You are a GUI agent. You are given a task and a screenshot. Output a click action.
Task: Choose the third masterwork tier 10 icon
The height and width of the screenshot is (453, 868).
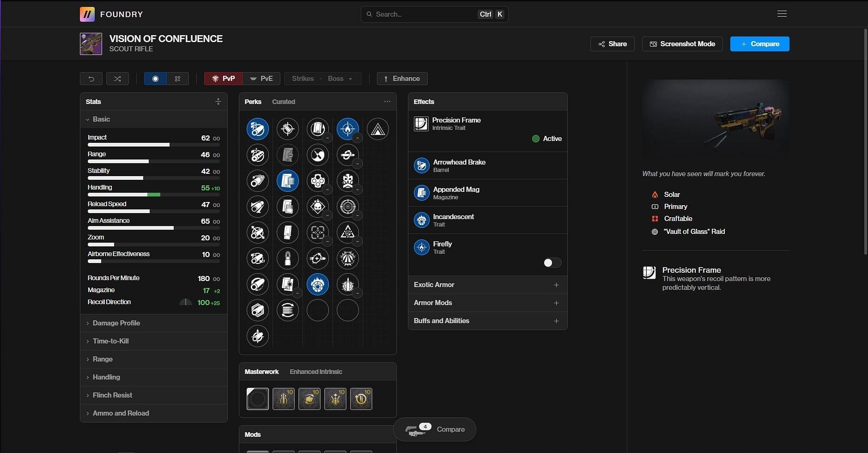[x=310, y=398]
